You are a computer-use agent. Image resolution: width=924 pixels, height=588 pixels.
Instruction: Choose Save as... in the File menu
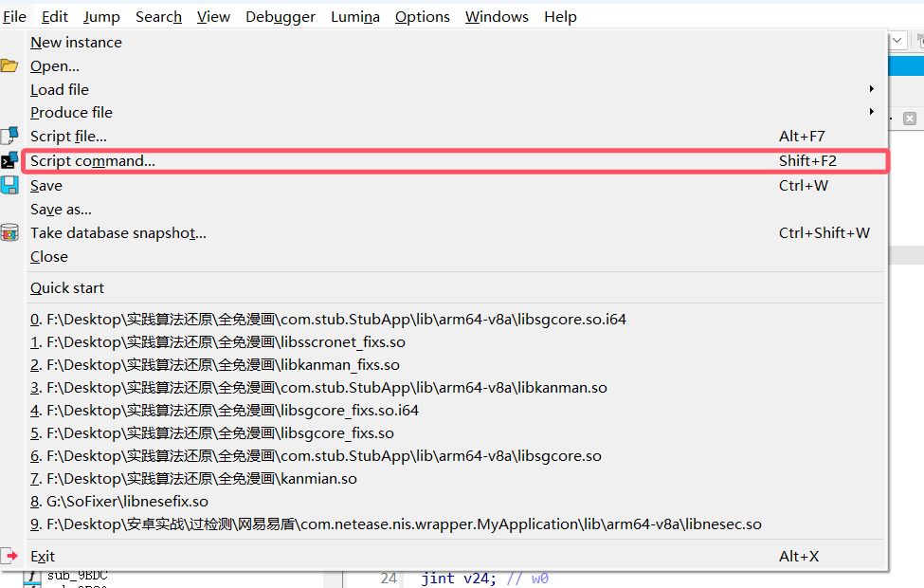tap(59, 209)
